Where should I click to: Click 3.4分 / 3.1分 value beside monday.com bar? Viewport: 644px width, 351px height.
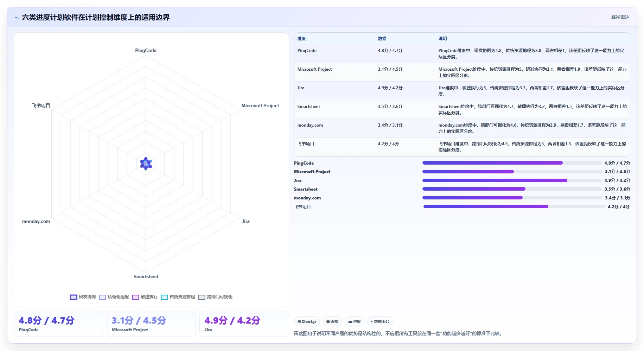(618, 198)
